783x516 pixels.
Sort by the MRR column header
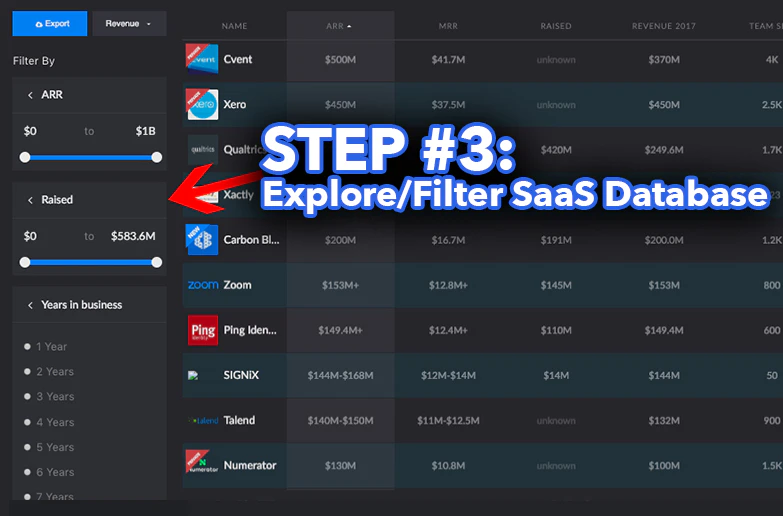(448, 26)
